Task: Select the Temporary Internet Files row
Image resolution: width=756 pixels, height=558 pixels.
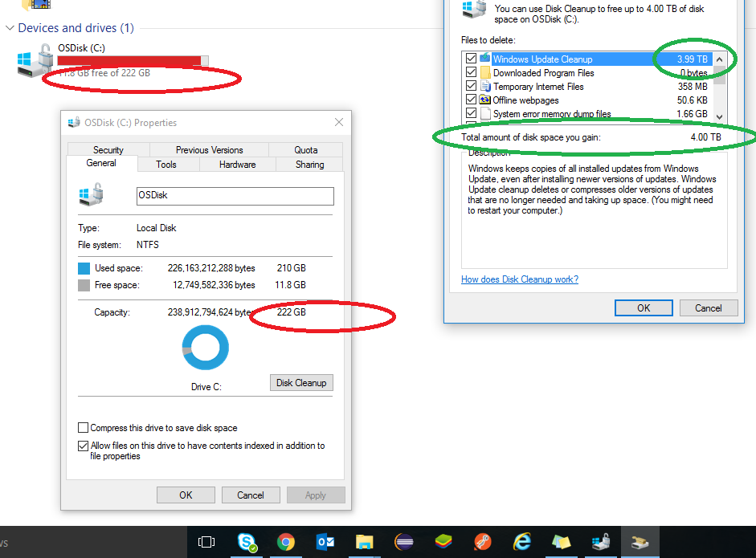Action: click(587, 86)
